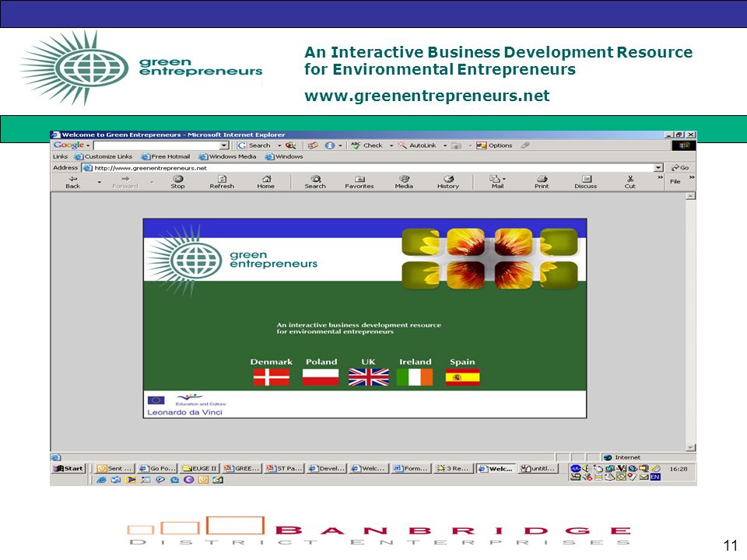Viewport: 747px width, 560px height.
Task: Expand the address bar dropdown arrow
Action: [658, 168]
